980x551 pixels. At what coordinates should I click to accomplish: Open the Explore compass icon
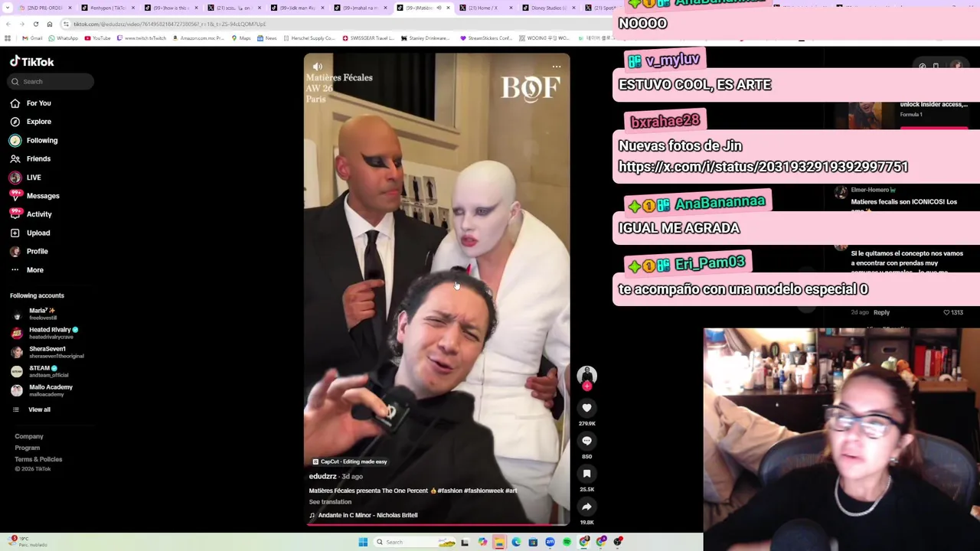15,122
